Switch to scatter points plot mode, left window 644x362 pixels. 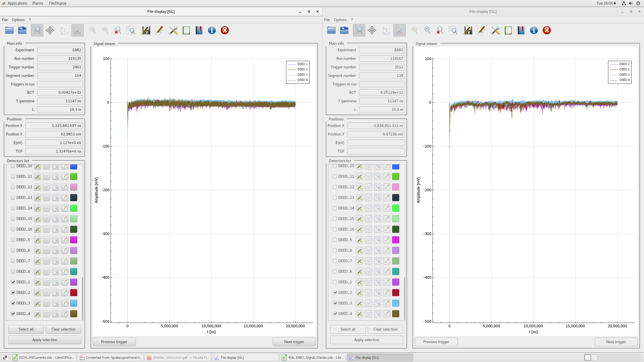click(64, 30)
